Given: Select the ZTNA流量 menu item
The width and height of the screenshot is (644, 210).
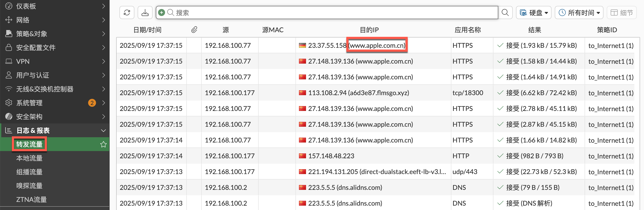Looking at the screenshot, I should click(x=31, y=199).
